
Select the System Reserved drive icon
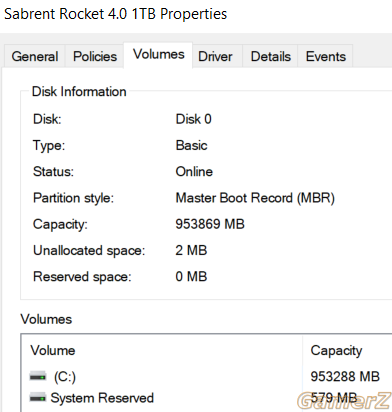click(x=38, y=397)
